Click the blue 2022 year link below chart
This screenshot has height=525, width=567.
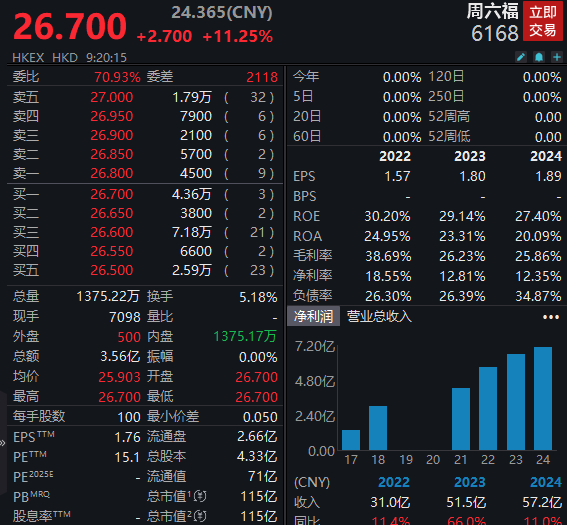click(x=394, y=482)
